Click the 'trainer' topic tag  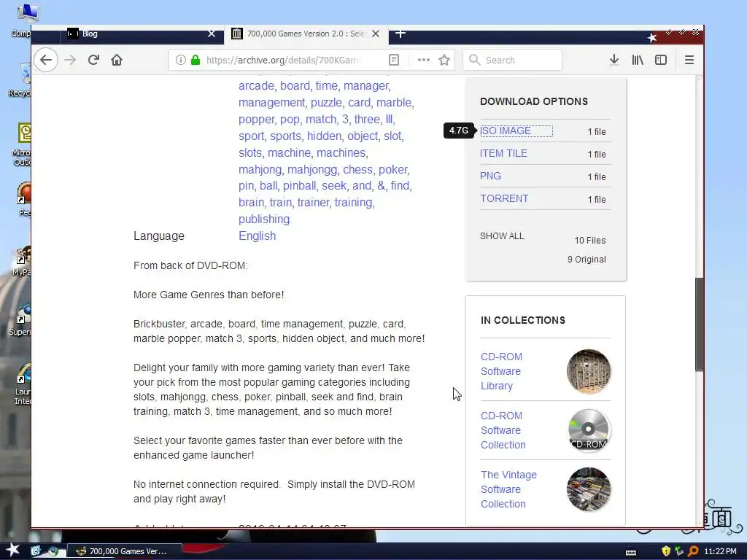pos(313,203)
